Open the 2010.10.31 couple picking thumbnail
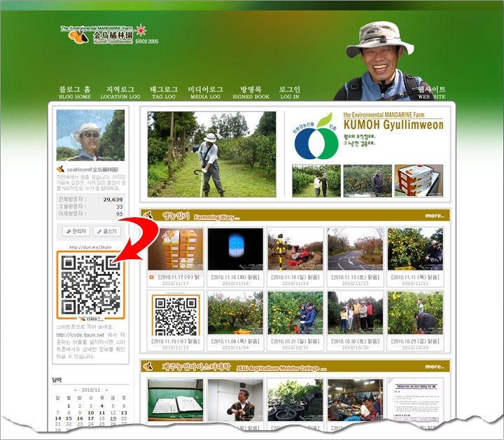 295,313
